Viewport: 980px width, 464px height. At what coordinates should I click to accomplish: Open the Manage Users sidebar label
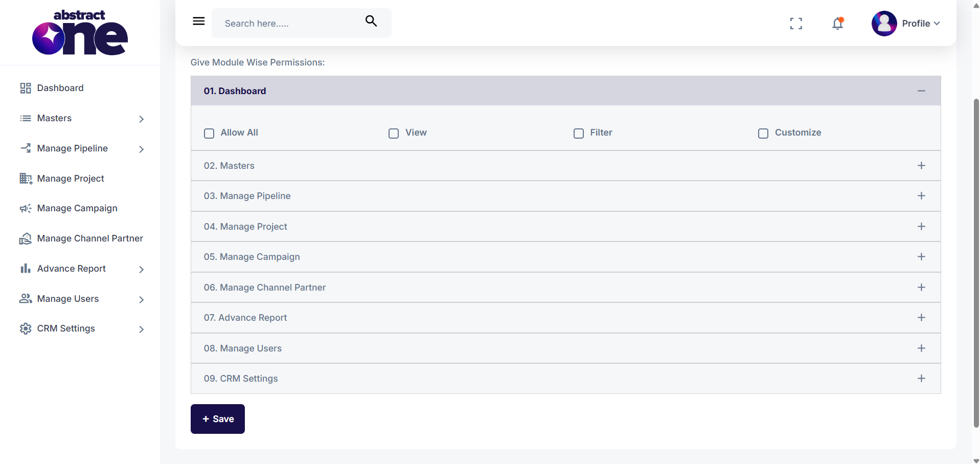click(x=68, y=299)
